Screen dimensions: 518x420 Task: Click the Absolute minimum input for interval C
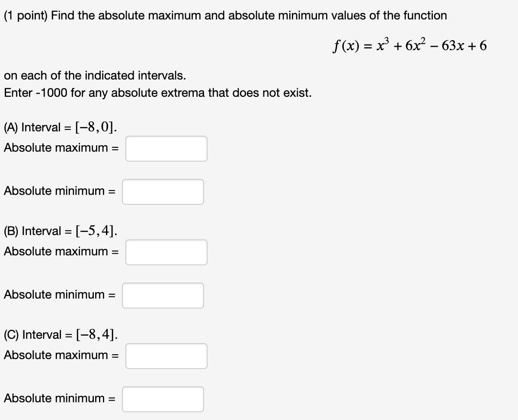point(163,399)
